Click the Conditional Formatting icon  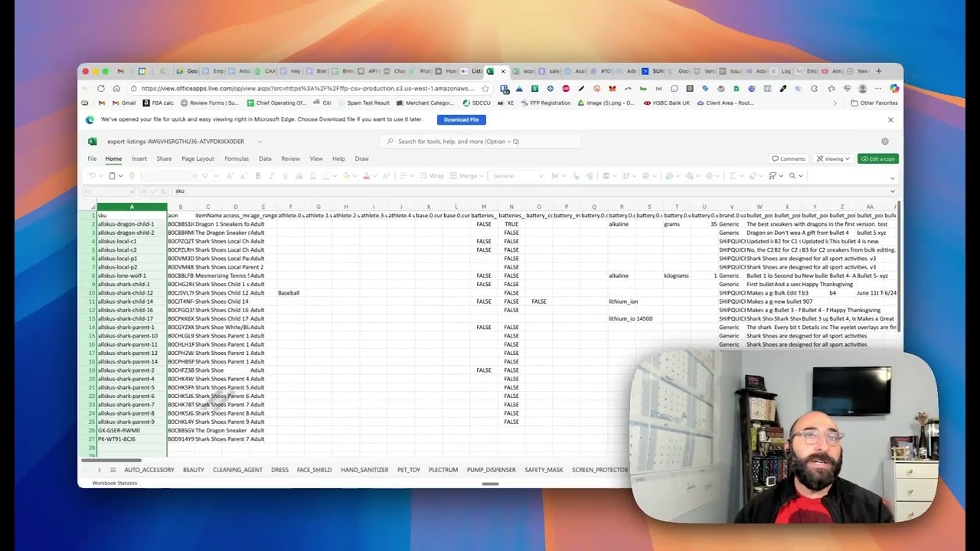606,176
